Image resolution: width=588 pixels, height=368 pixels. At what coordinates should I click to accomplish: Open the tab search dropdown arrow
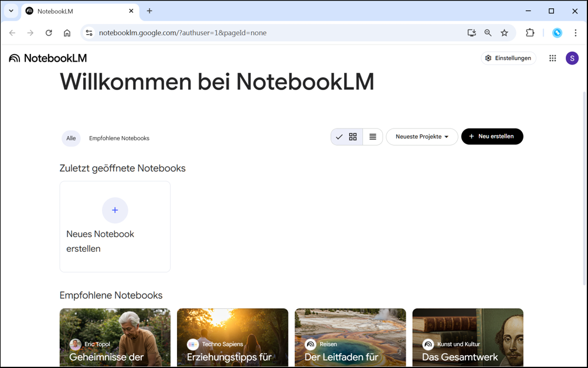(x=11, y=11)
